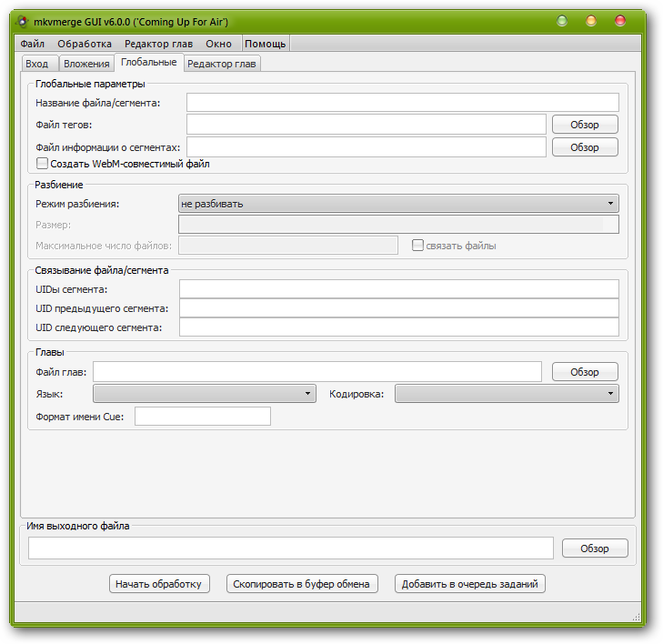This screenshot has width=663, height=644.
Task: Click the Файл глав input field
Action: click(x=317, y=372)
